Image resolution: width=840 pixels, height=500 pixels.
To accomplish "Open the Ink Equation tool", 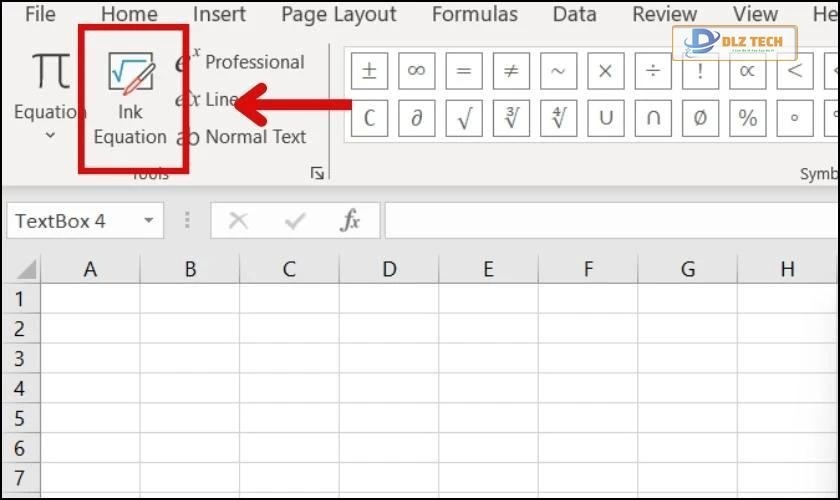I will pos(130,98).
